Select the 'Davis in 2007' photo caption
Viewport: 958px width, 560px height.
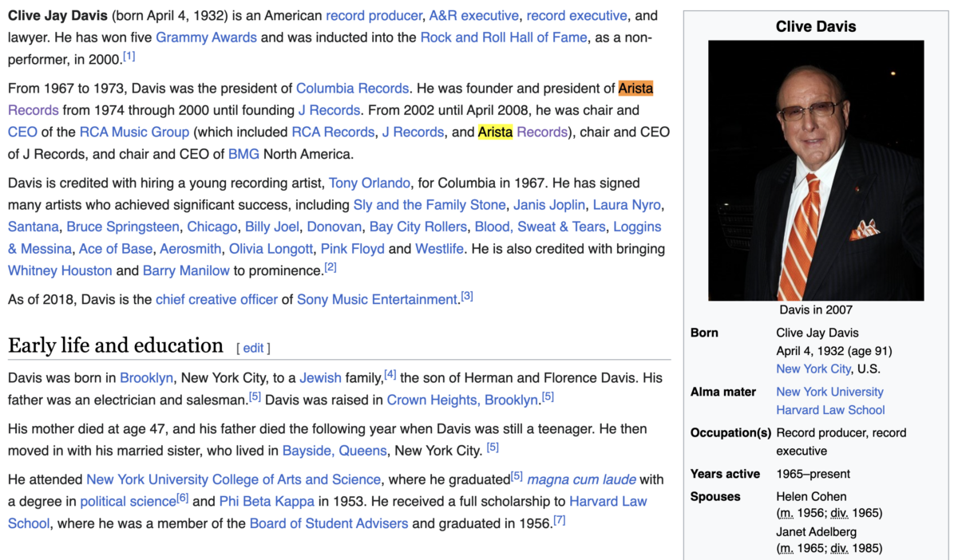816,310
